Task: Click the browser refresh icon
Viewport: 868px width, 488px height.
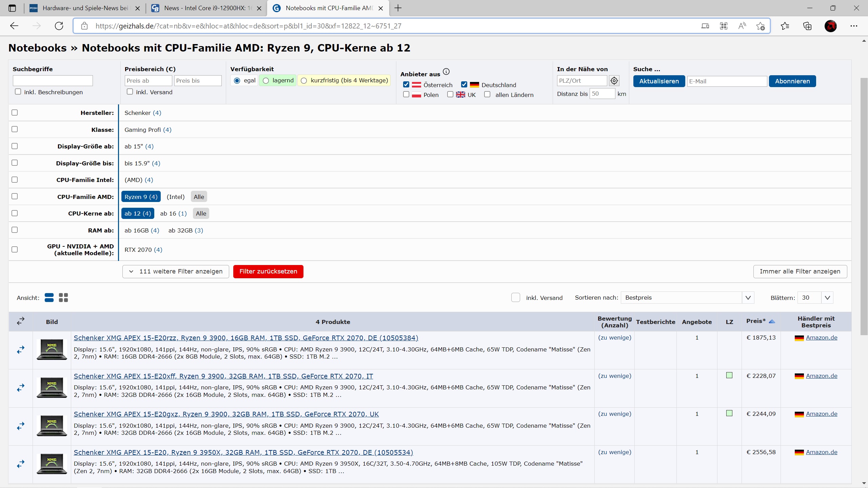Action: [59, 26]
